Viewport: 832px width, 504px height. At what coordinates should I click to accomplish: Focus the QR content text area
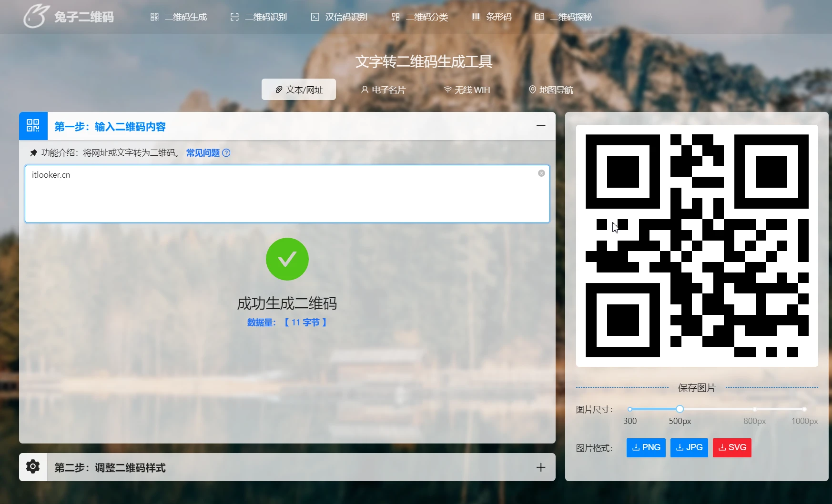pos(287,194)
